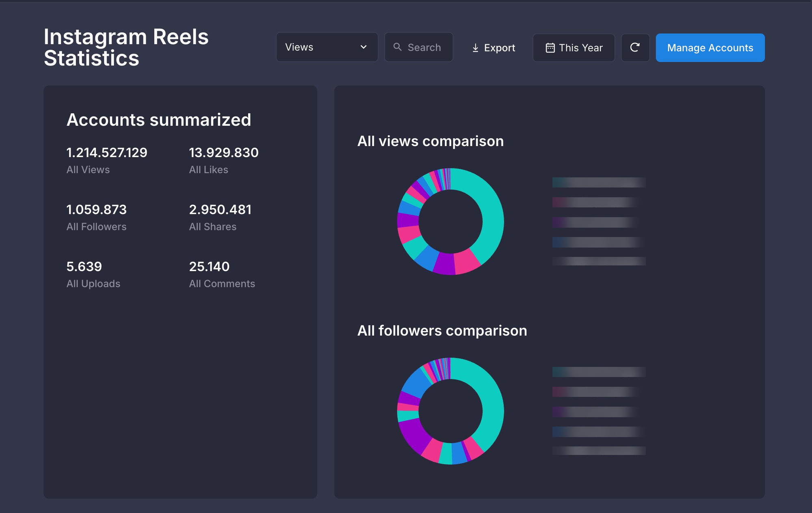Select the 1.214.527.129 All Views value
Screen dimensions: 812x513
pos(107,153)
